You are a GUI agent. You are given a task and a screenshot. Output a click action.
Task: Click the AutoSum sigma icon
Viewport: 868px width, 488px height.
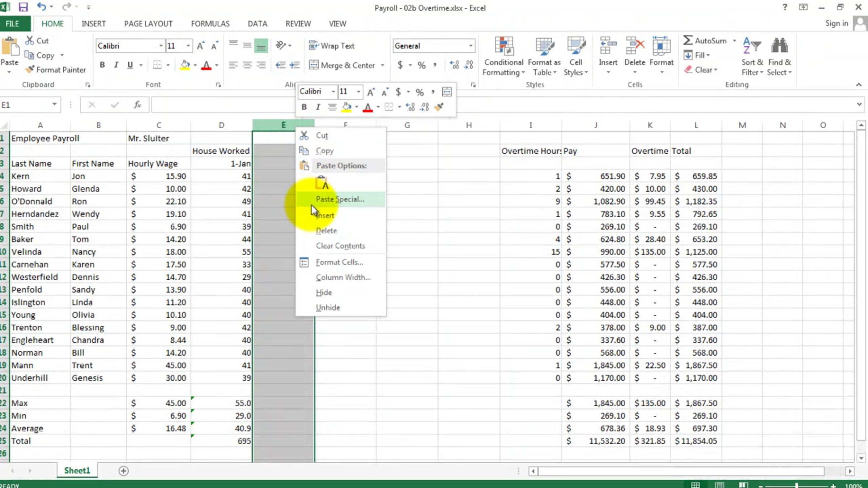688,40
